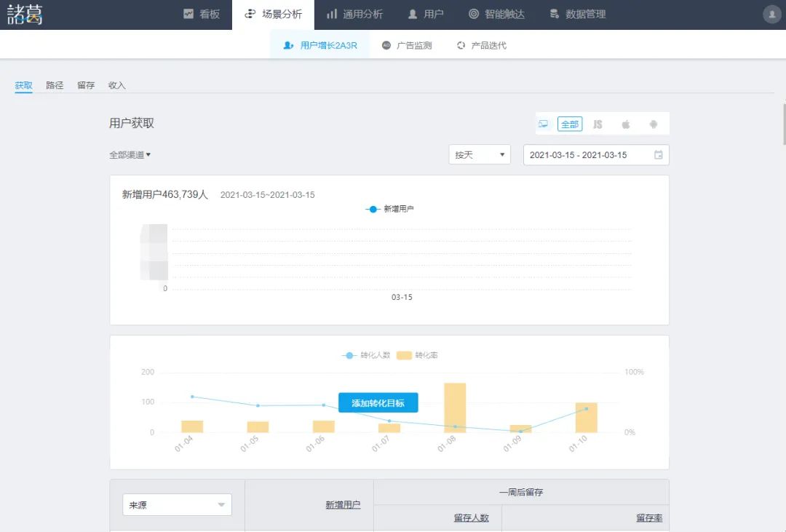Filter by JS platform icon

click(x=598, y=124)
